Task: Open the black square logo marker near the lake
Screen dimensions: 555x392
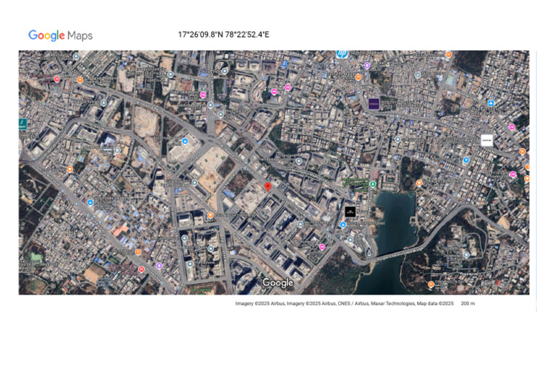Action: pos(350,212)
